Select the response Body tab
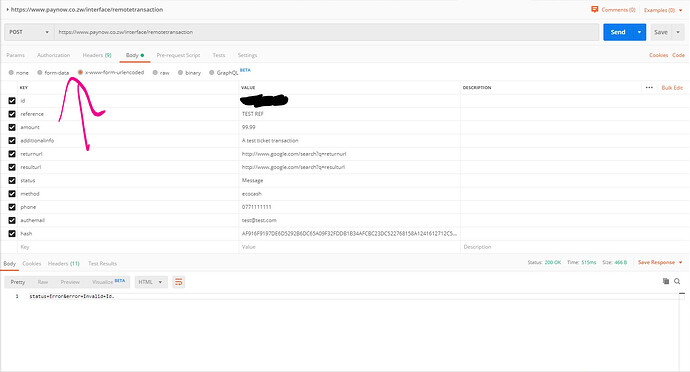 tap(9, 263)
